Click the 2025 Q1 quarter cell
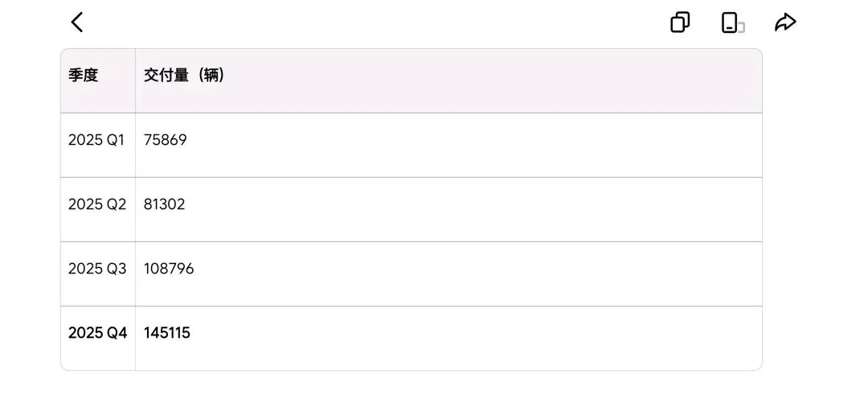 tap(96, 140)
